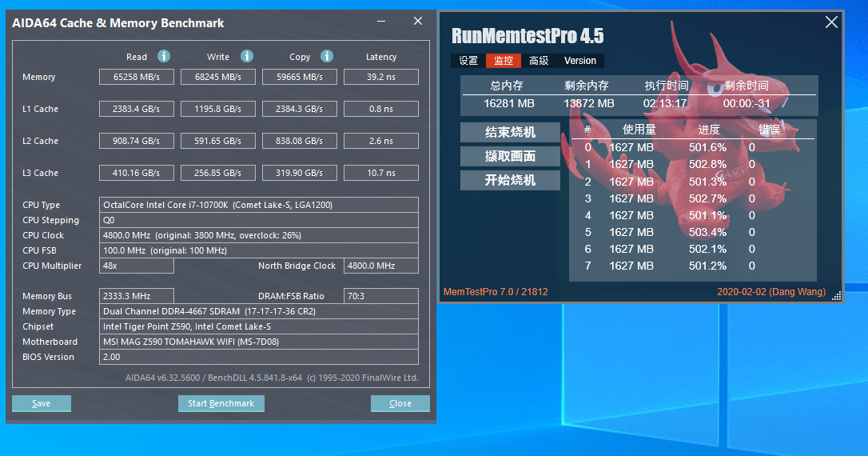Click the Close button in AIDA64

[x=400, y=403]
